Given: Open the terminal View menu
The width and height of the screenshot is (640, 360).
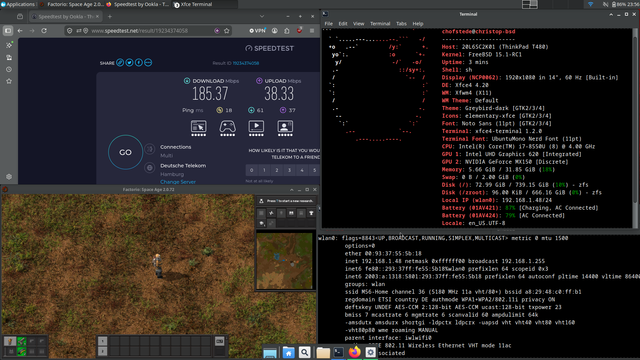Looking at the screenshot, I should point(358,24).
